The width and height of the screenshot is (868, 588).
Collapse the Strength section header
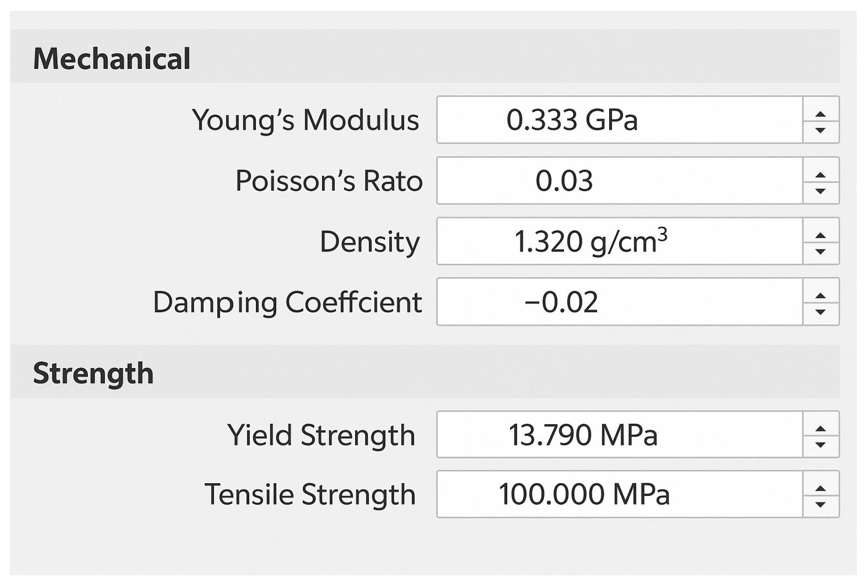point(94,373)
